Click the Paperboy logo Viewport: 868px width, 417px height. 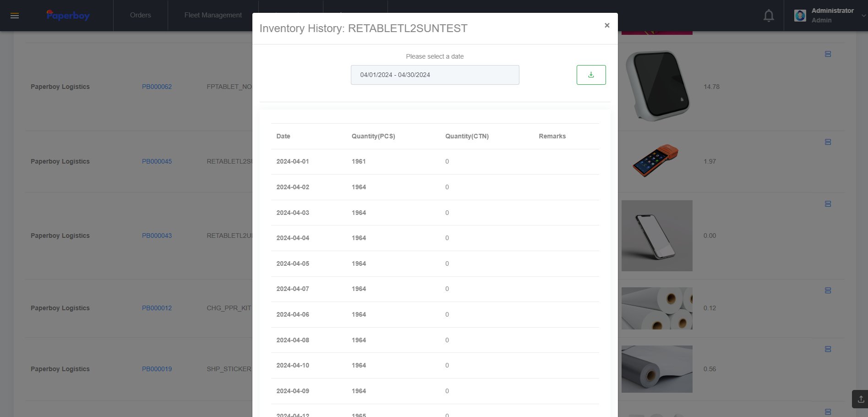[68, 16]
